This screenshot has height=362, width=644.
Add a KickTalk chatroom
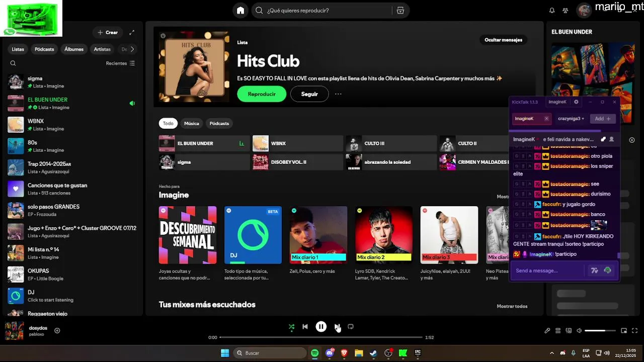click(x=603, y=119)
